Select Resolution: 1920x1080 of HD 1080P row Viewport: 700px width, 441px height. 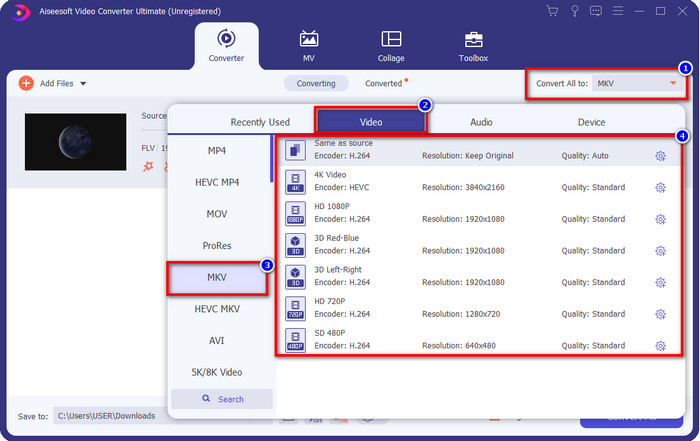click(x=463, y=219)
